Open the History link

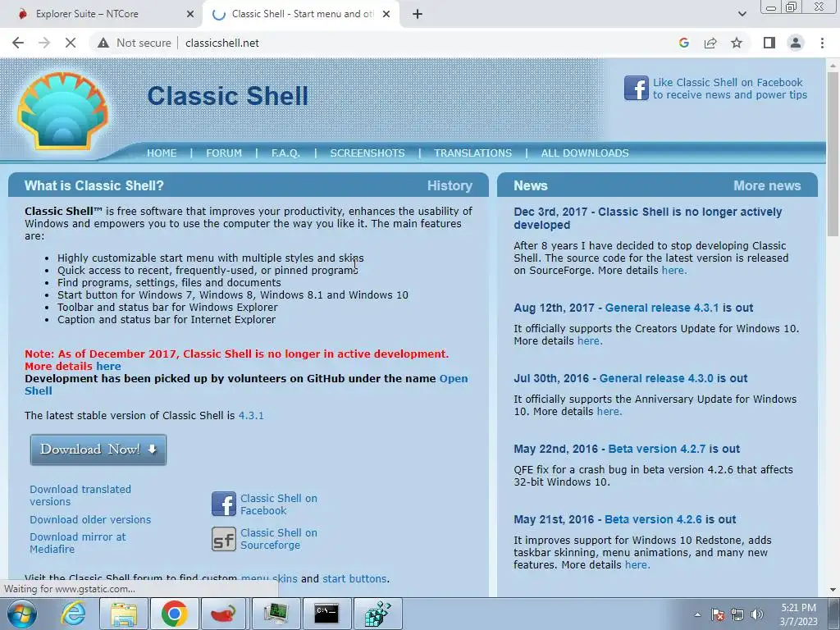point(450,186)
